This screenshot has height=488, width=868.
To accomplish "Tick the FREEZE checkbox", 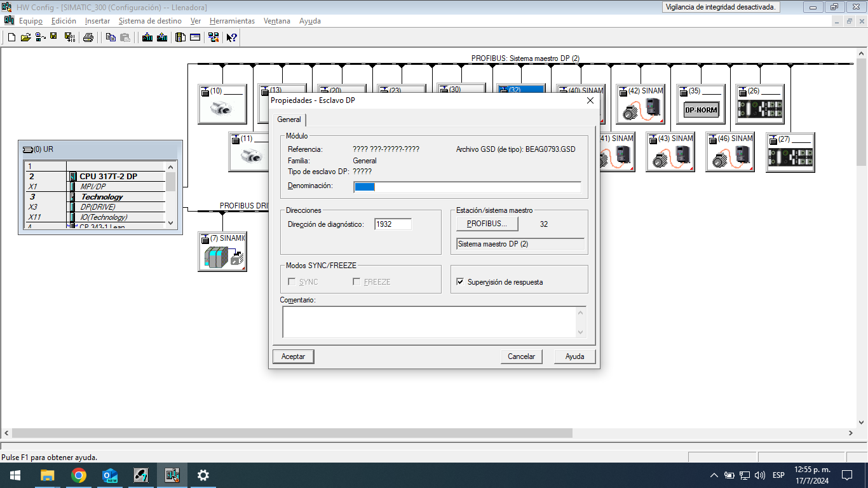I will (x=356, y=282).
